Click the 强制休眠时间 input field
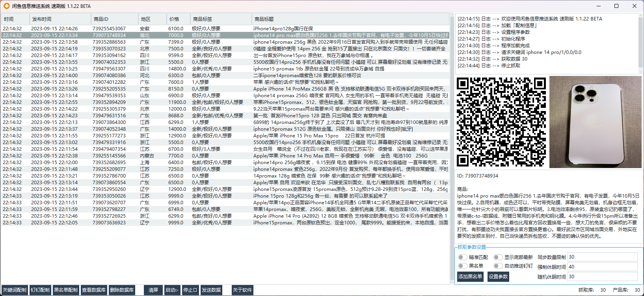The image size is (644, 296). point(603,267)
